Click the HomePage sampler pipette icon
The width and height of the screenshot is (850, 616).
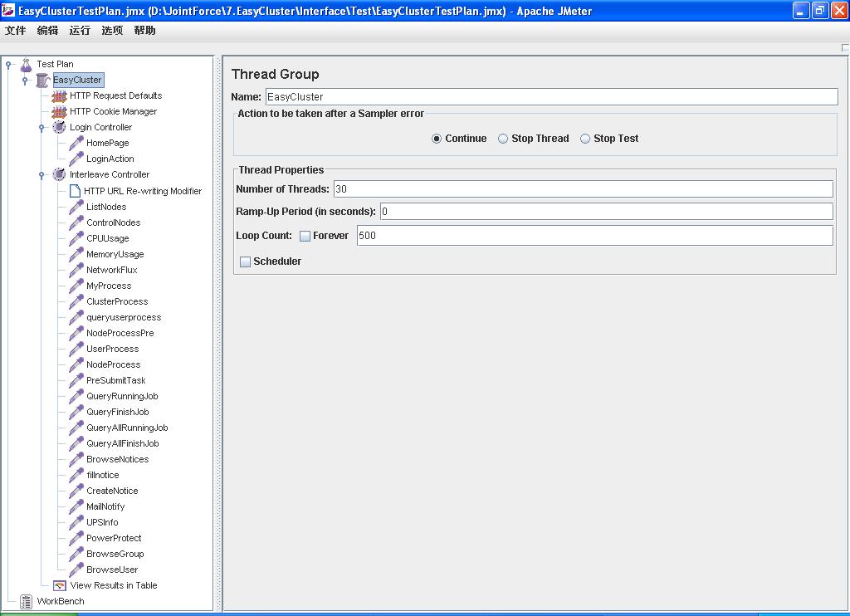tap(76, 144)
